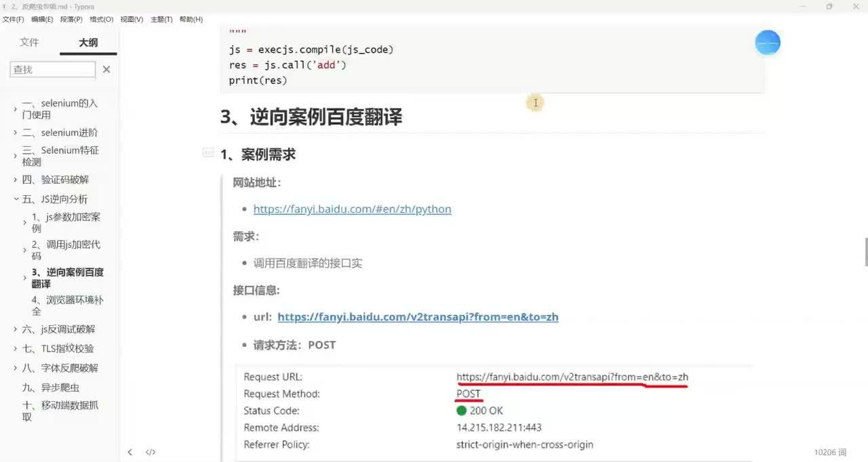Expand the 六、js反调试破解 chevron

(16, 329)
